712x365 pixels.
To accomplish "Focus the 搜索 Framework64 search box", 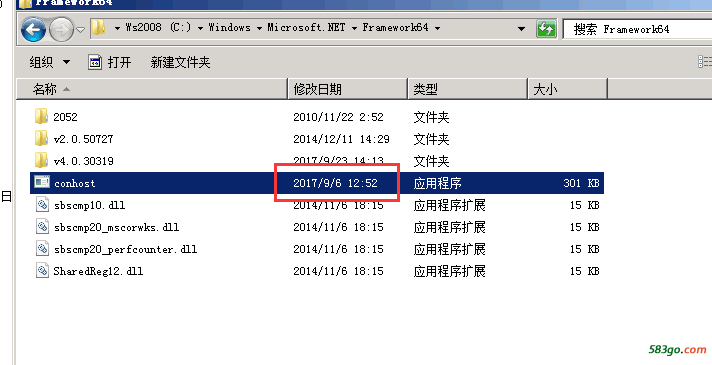I will click(x=637, y=30).
